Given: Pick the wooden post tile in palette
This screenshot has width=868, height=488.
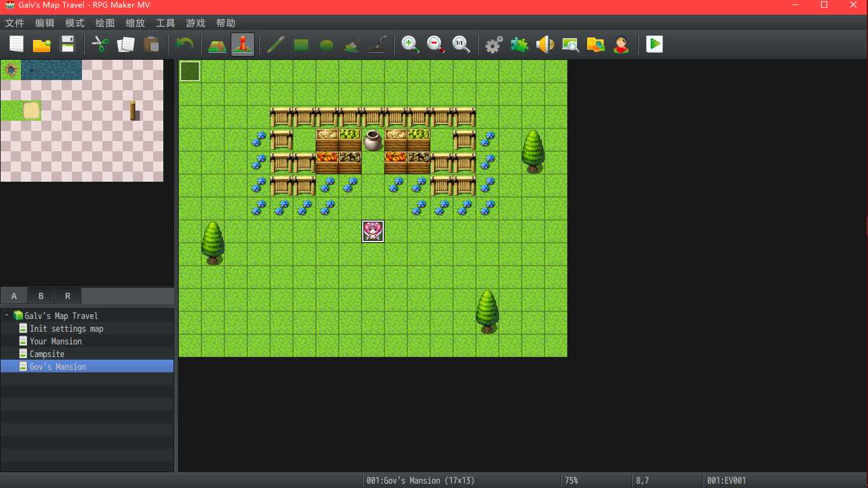Looking at the screenshot, I should (x=133, y=111).
